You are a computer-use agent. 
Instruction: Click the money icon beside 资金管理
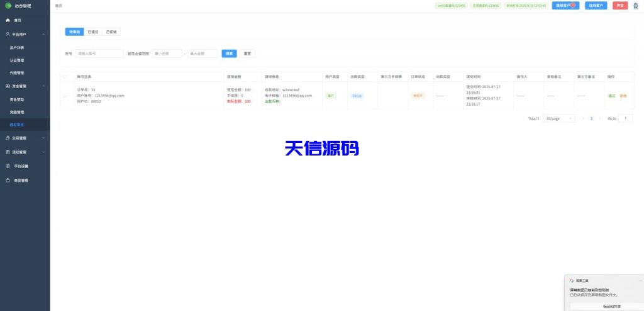pyautogui.click(x=8, y=86)
